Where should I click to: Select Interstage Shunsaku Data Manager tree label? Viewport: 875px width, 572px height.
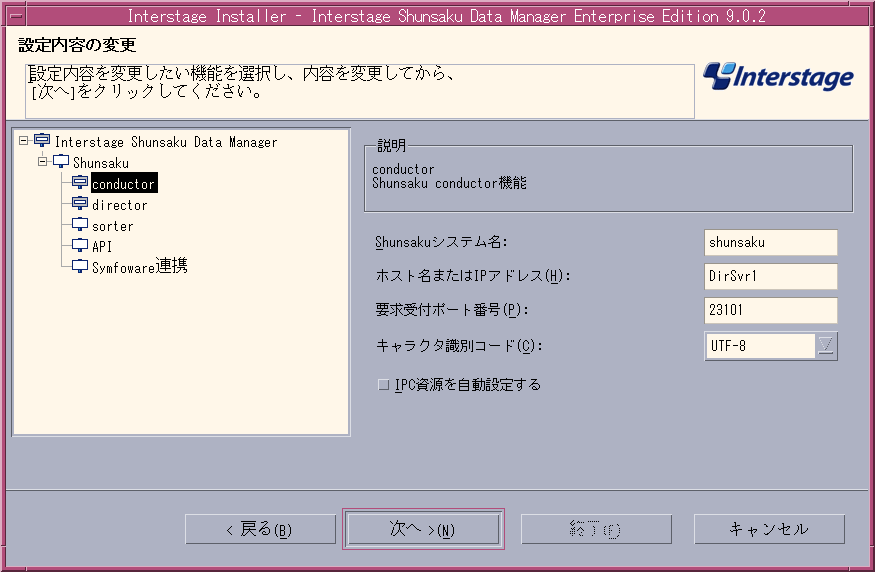pyautogui.click(x=166, y=142)
